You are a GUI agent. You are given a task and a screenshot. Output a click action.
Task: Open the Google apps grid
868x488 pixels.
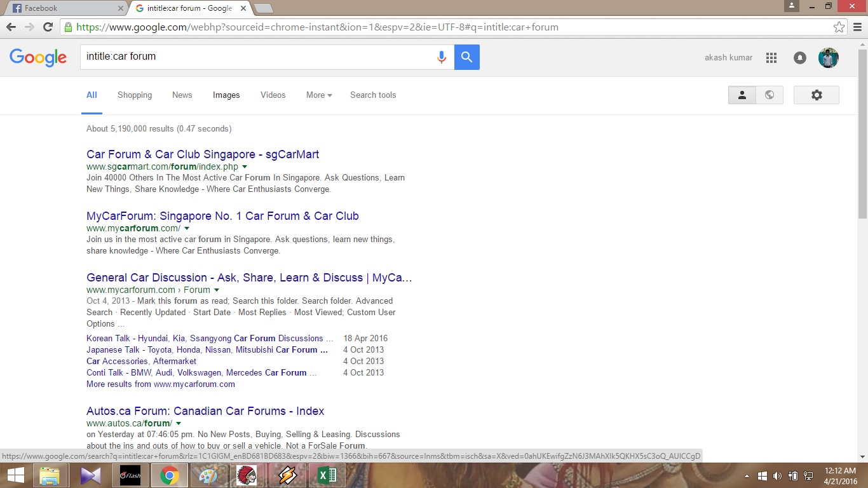click(x=771, y=58)
